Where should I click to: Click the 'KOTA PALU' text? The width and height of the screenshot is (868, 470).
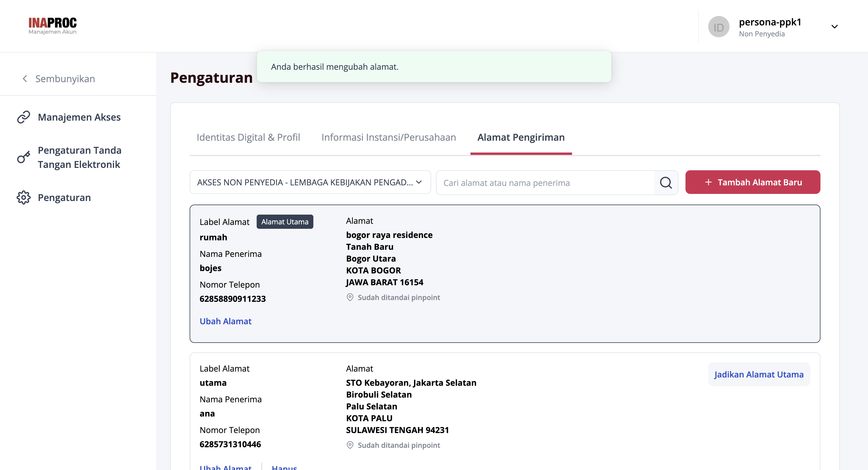[x=369, y=418]
